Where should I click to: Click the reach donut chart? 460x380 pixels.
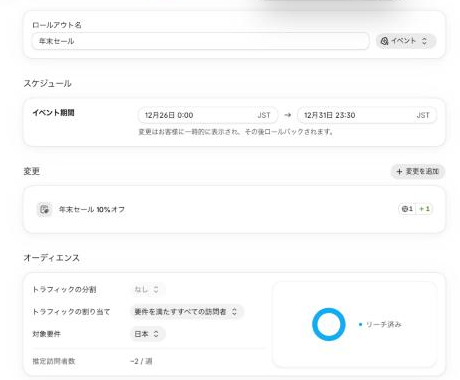click(x=329, y=324)
